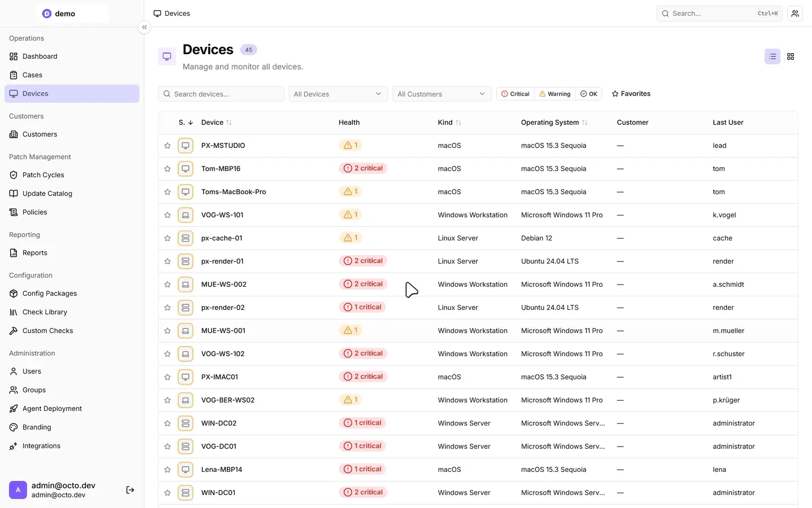The width and height of the screenshot is (812, 508).
Task: Sort by the Device column
Action: coord(217,122)
